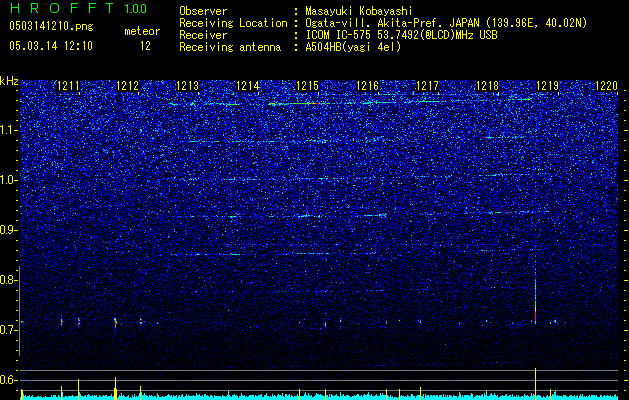629x400 pixels.
Task: Click the Observer field label
Action: point(203,12)
